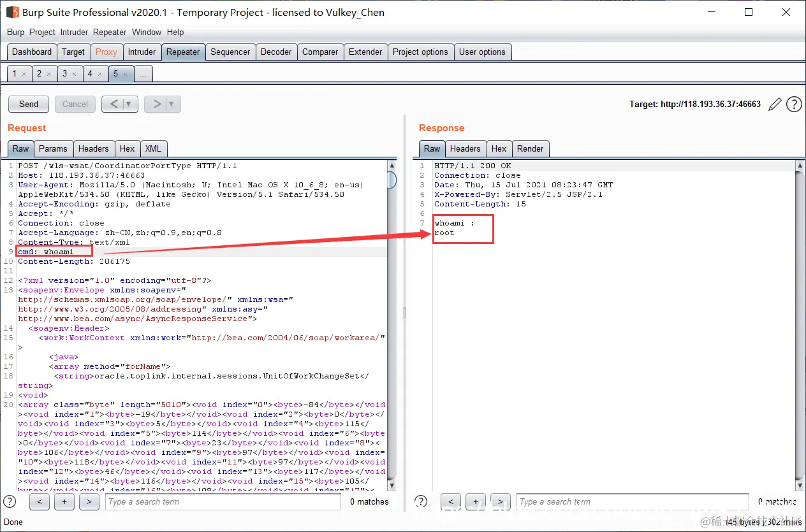Open the Project menu
This screenshot has width=806, height=532.
[x=43, y=32]
